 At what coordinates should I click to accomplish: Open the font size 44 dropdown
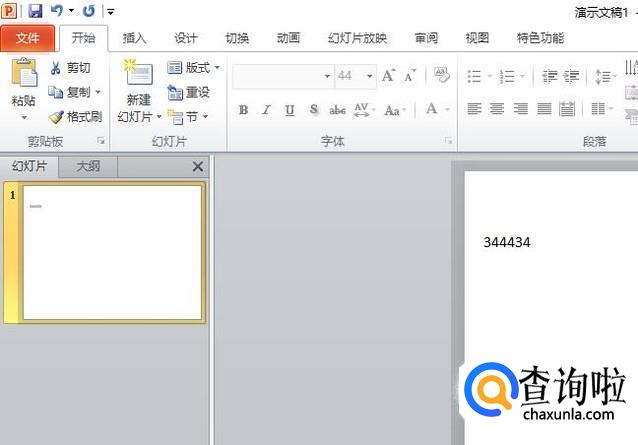point(369,76)
